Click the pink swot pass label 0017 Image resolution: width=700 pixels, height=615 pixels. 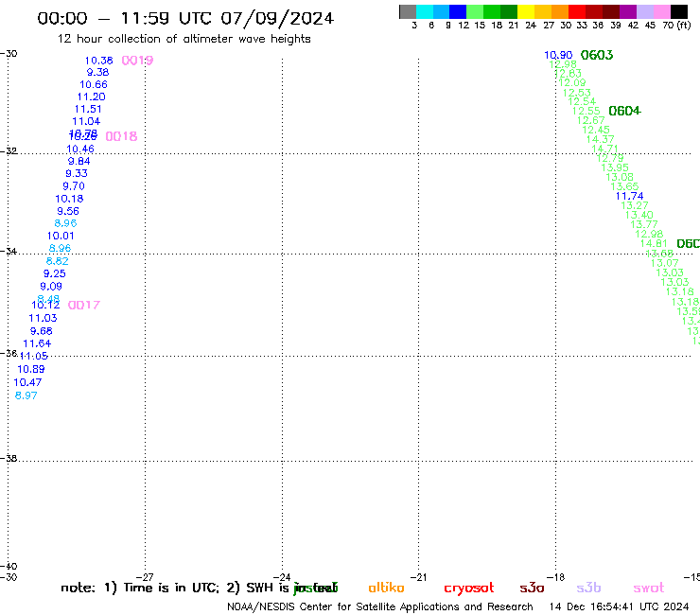[x=84, y=305]
